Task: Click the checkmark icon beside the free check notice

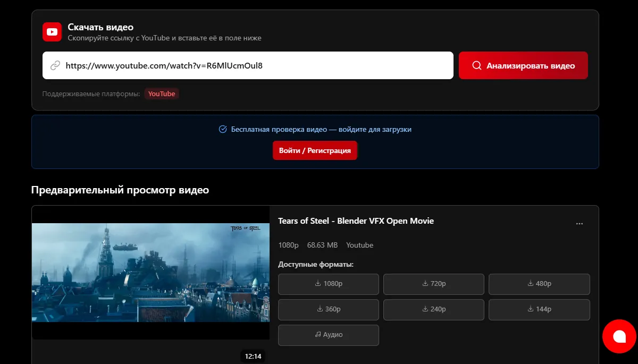Action: coord(223,129)
